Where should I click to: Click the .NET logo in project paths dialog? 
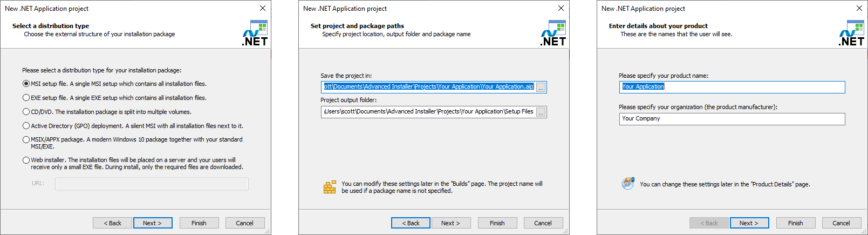[553, 33]
